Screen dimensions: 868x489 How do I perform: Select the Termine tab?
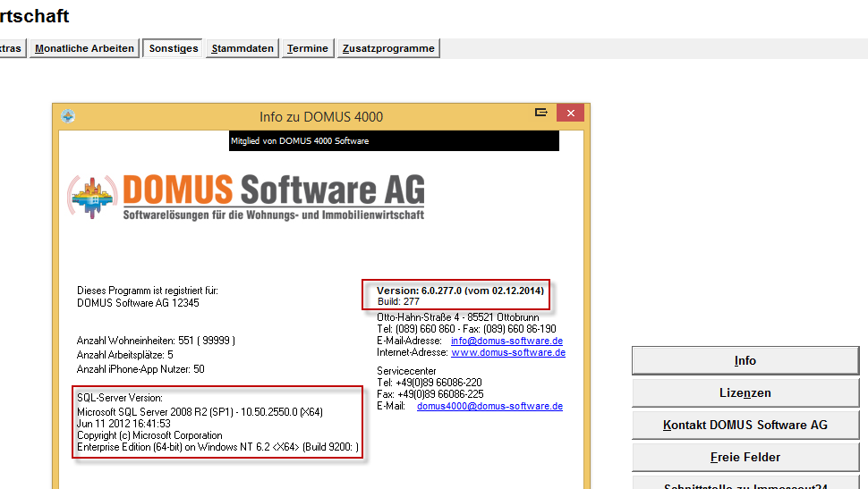[308, 48]
